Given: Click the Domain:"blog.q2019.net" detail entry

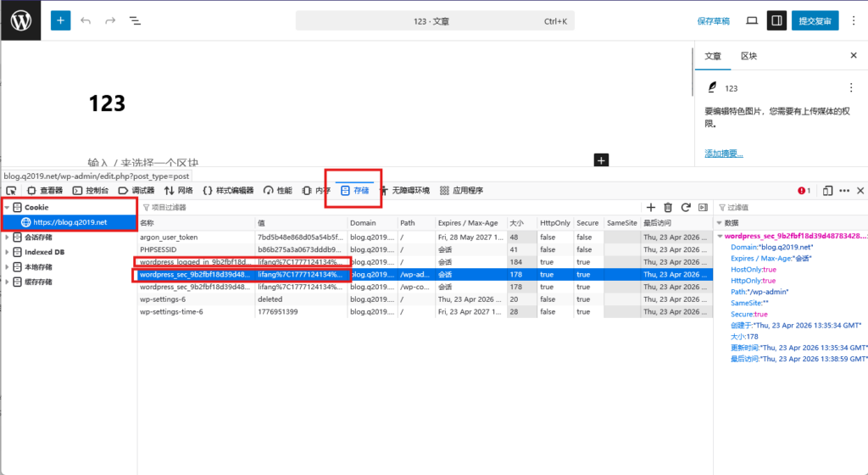Looking at the screenshot, I should click(771, 247).
